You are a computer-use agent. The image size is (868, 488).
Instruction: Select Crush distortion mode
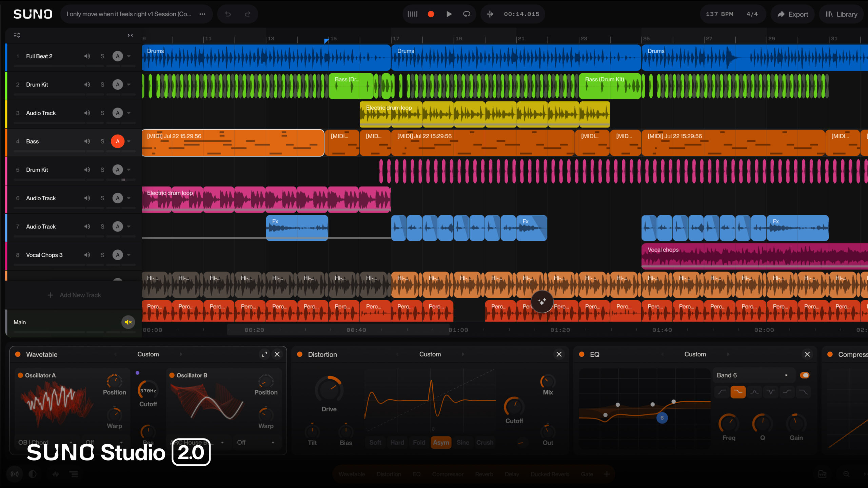click(x=485, y=443)
